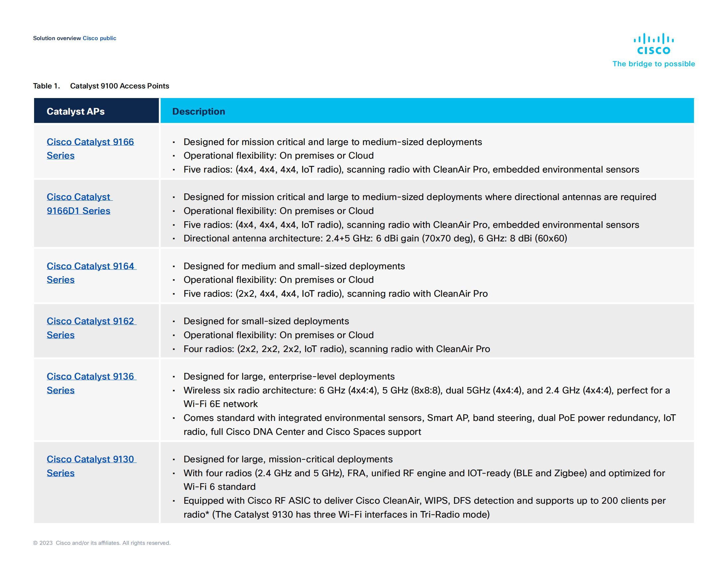Click the Five radios bullet under 9166 Series
The width and height of the screenshot is (728, 563).
pyautogui.click(x=377, y=170)
